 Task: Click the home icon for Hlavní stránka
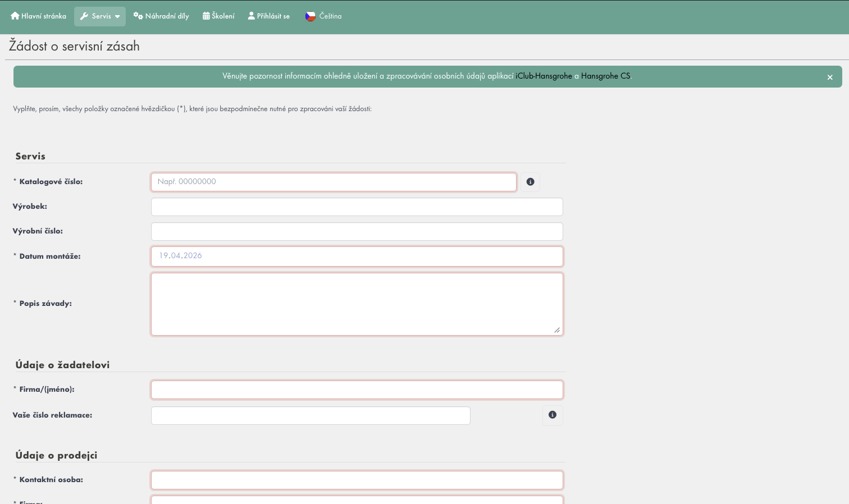(x=15, y=16)
